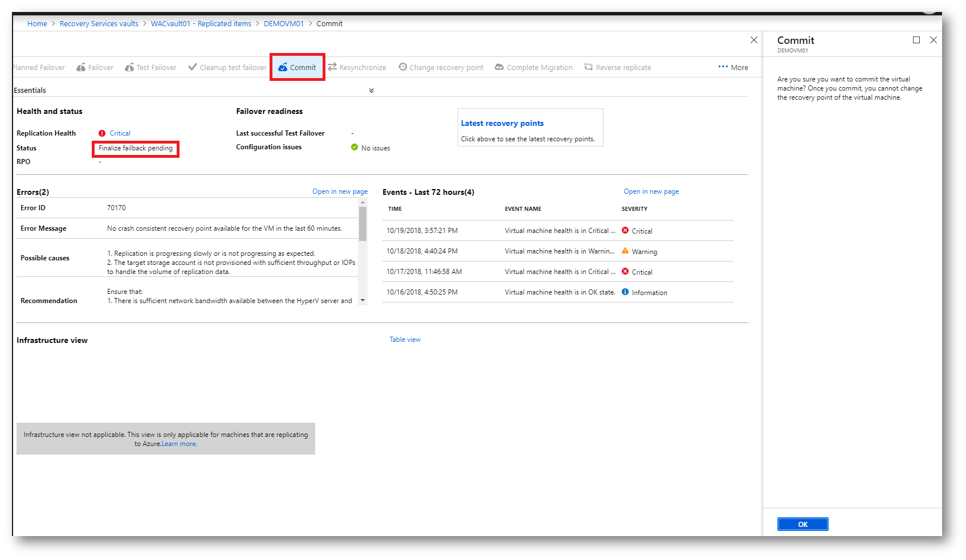Image resolution: width=966 pixels, height=560 pixels.
Task: Open Errors in new page
Action: (340, 191)
